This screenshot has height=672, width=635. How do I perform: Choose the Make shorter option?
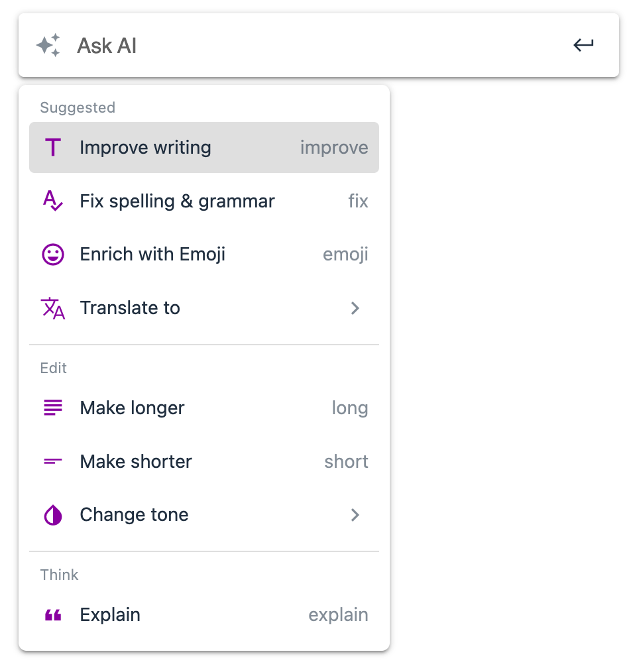coord(135,461)
